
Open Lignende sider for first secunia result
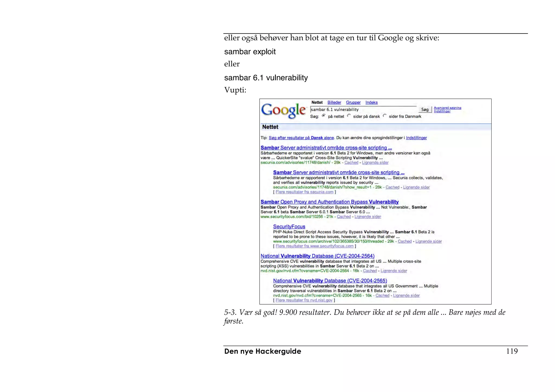point(375,162)
